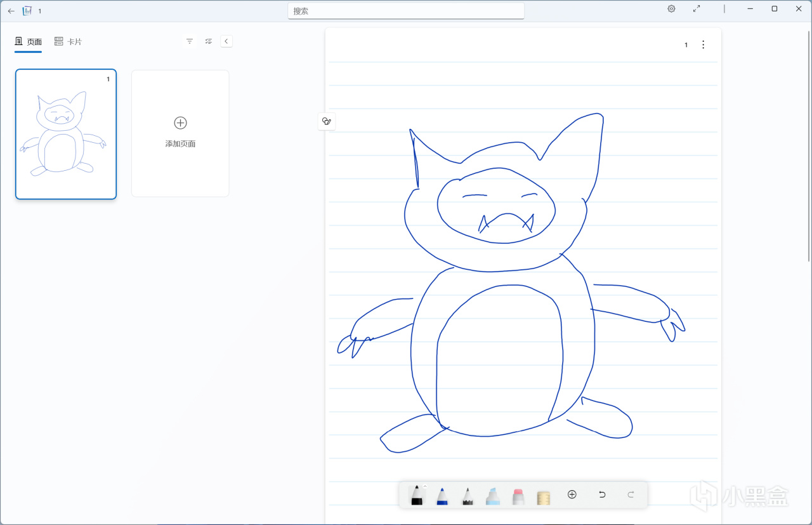Click the lasso shapes icon beside the page
812x525 pixels.
coord(327,121)
